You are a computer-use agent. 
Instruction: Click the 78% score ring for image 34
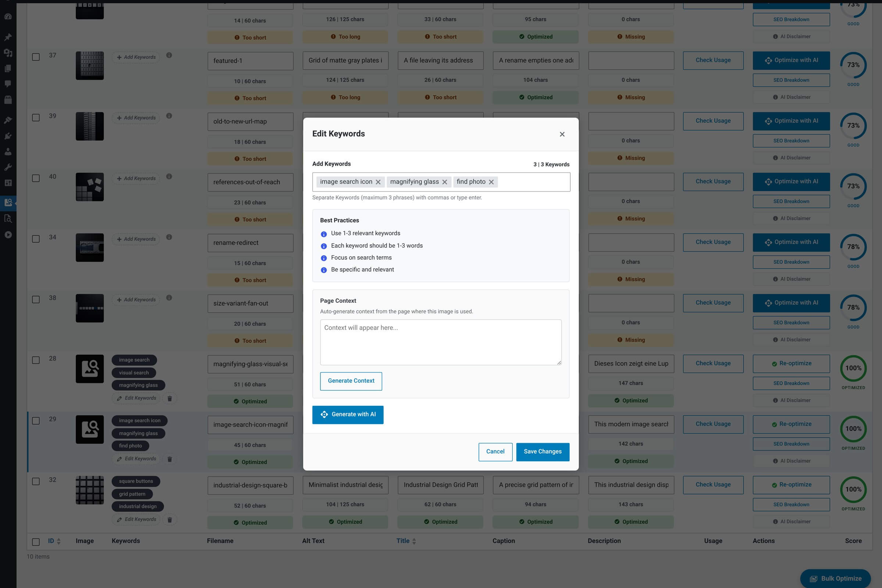pyautogui.click(x=853, y=247)
